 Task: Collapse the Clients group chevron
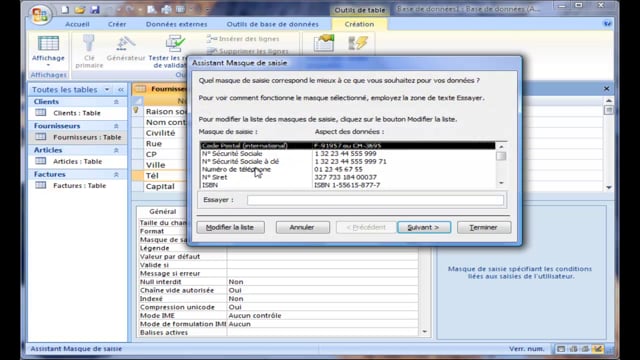click(116, 102)
